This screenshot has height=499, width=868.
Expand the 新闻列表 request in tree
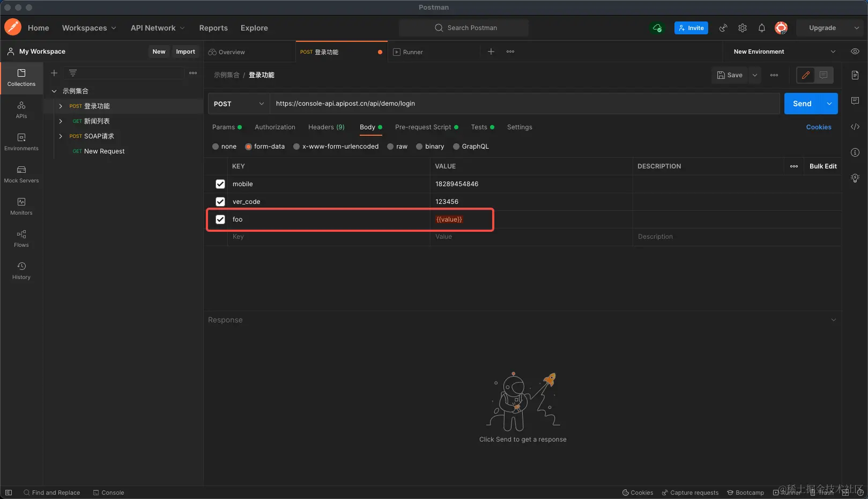click(61, 121)
